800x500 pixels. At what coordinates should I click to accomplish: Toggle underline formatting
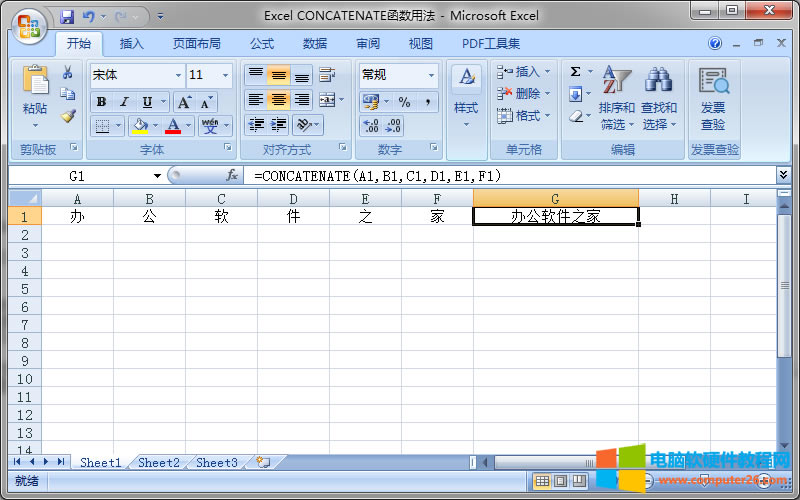pyautogui.click(x=147, y=102)
